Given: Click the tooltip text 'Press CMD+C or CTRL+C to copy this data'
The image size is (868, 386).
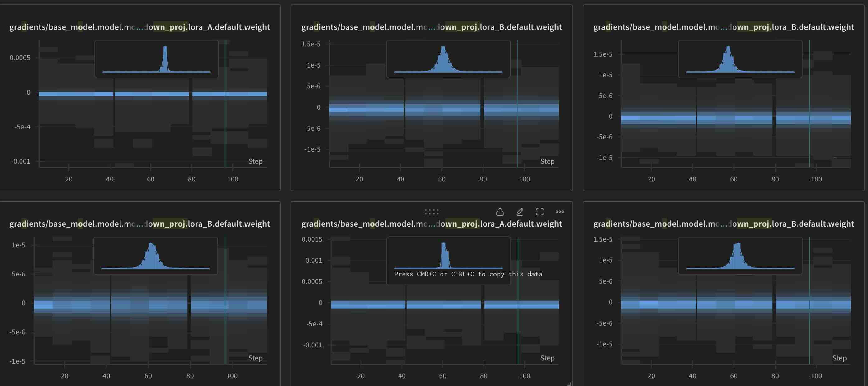Looking at the screenshot, I should point(468,274).
